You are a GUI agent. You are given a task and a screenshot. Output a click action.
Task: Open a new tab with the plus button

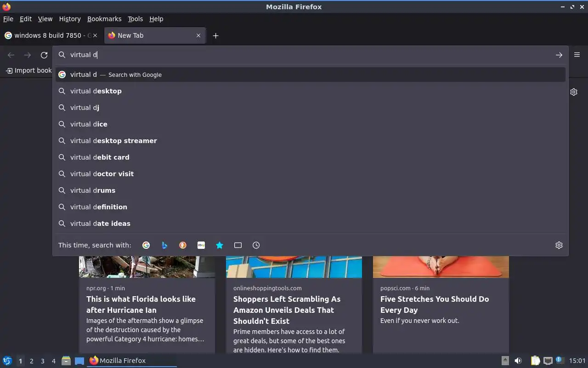pos(215,35)
